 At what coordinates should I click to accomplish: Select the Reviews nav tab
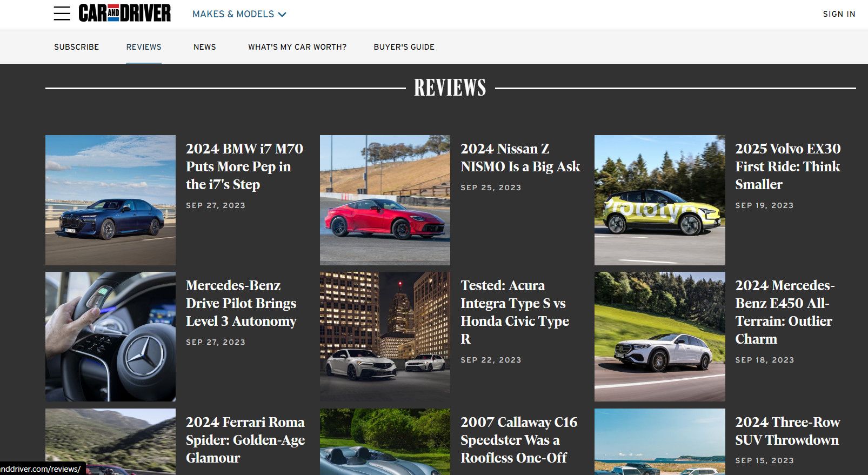(x=144, y=47)
